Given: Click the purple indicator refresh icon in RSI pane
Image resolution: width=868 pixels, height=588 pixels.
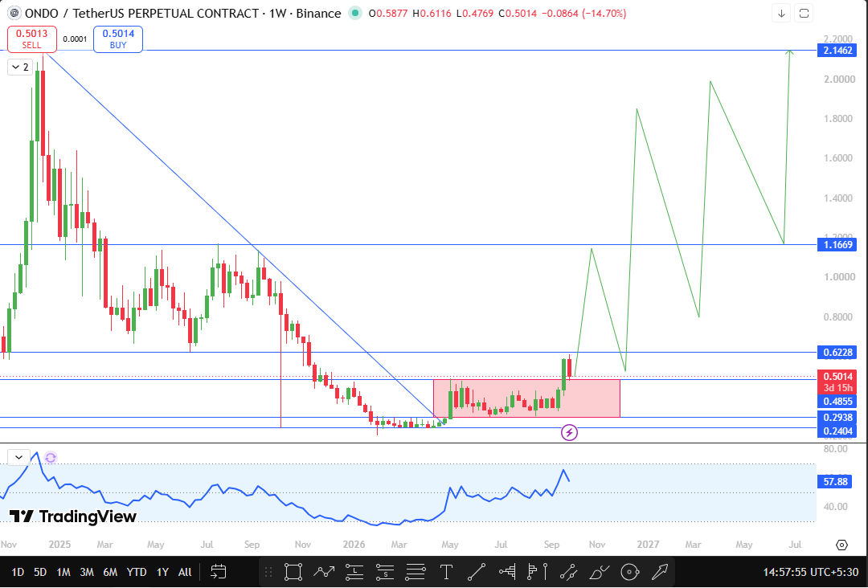Looking at the screenshot, I should coord(51,457).
